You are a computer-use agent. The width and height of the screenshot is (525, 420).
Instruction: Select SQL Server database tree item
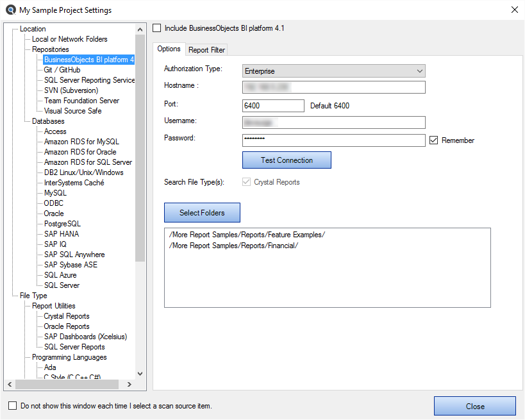62,285
